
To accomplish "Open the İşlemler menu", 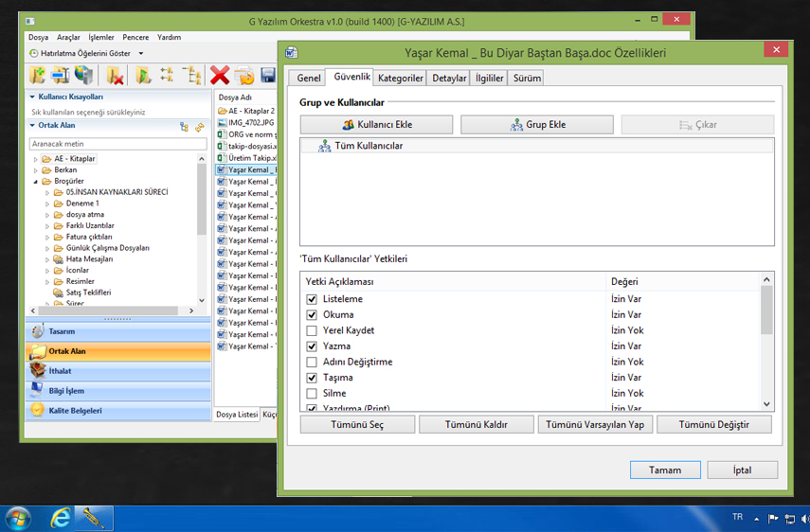I will (x=100, y=38).
